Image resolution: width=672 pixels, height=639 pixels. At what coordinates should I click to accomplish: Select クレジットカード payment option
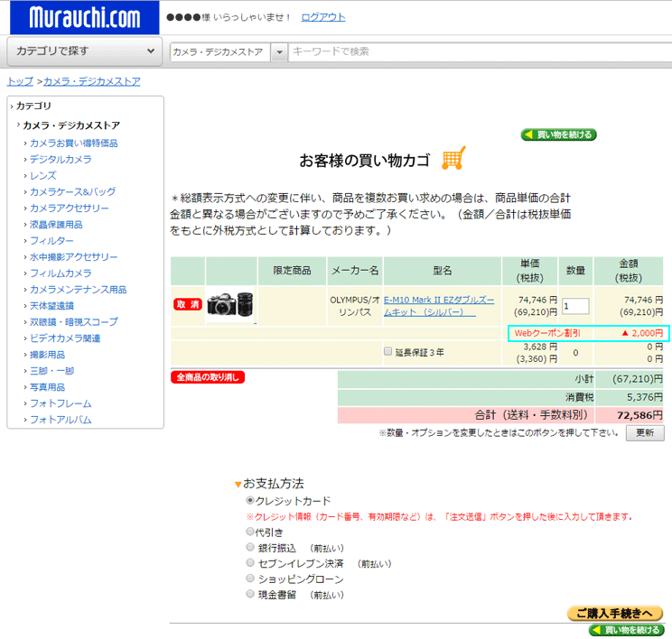pos(250,500)
